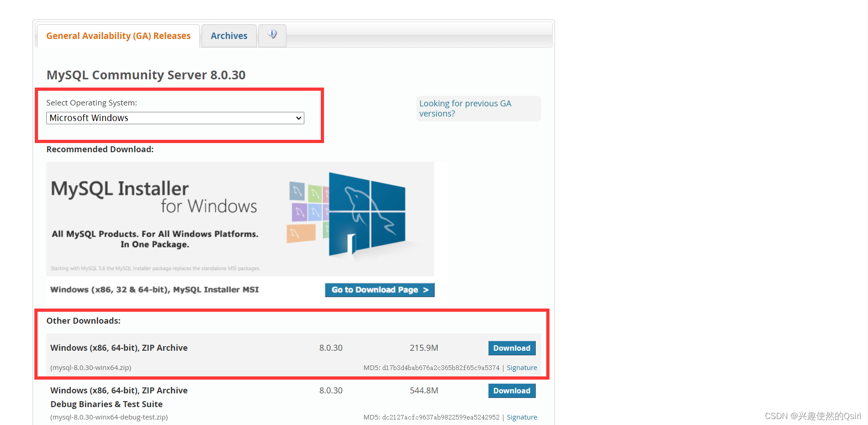Click the Go to Download Page button
The height and width of the screenshot is (425, 868).
pos(380,290)
